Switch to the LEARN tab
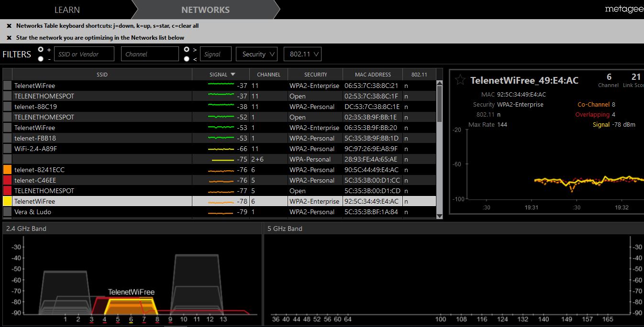 pyautogui.click(x=67, y=10)
